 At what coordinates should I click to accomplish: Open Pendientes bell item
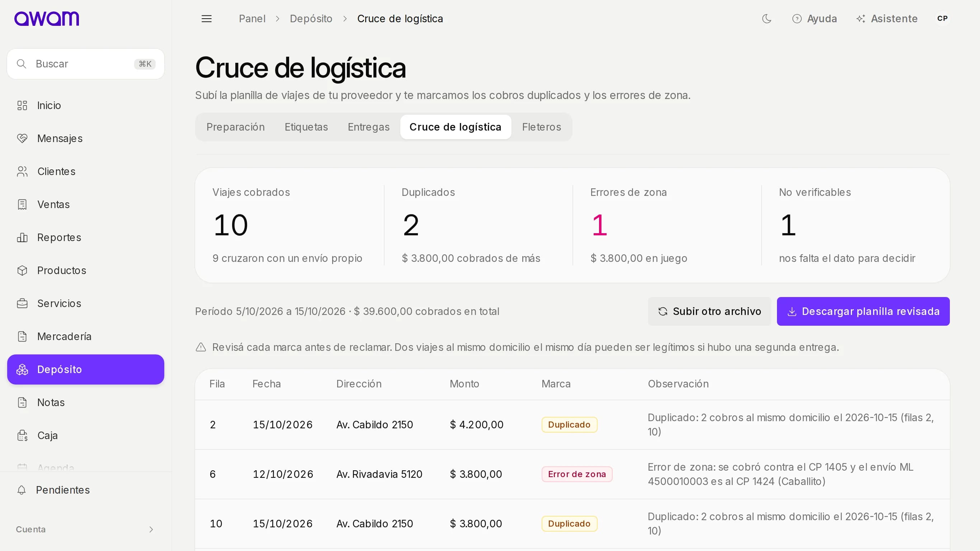(x=86, y=490)
